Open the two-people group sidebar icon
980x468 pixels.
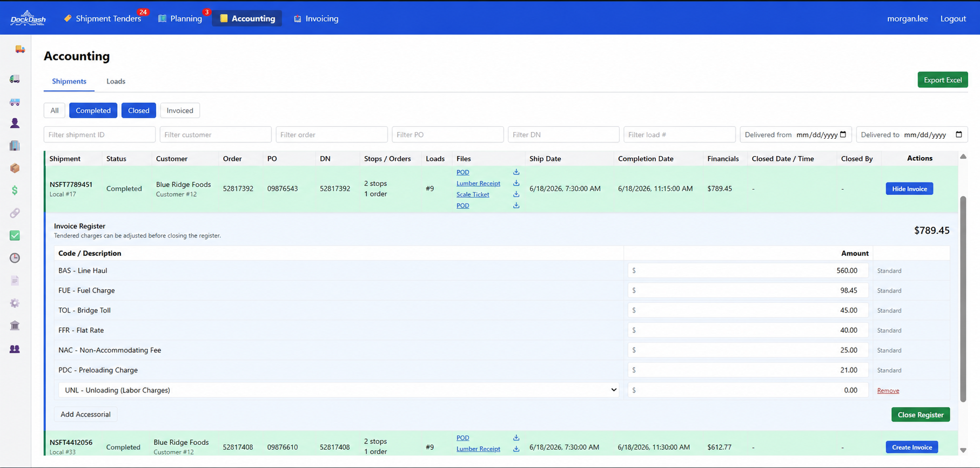click(x=15, y=349)
